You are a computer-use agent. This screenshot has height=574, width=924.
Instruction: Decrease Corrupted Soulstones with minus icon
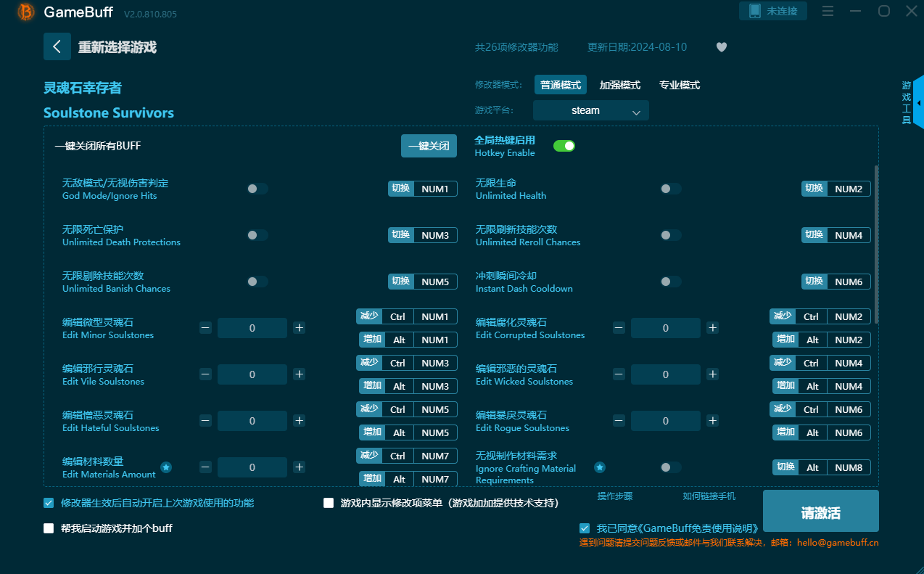pyautogui.click(x=619, y=328)
